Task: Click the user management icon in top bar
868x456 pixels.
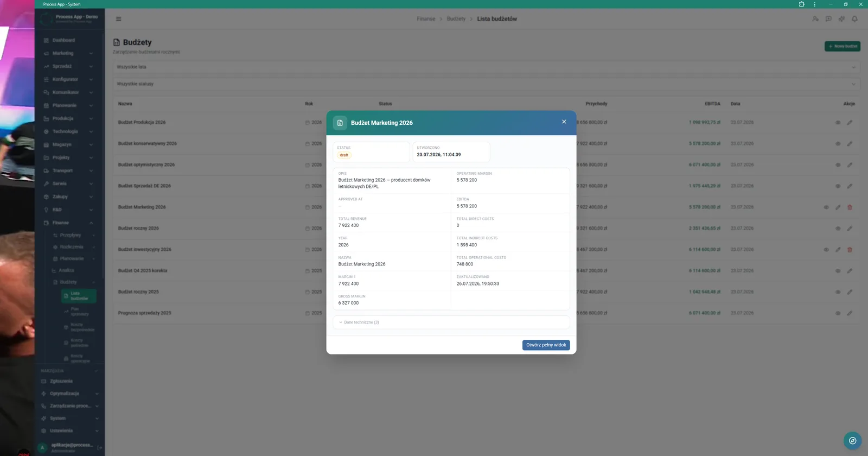Action: 815,19
